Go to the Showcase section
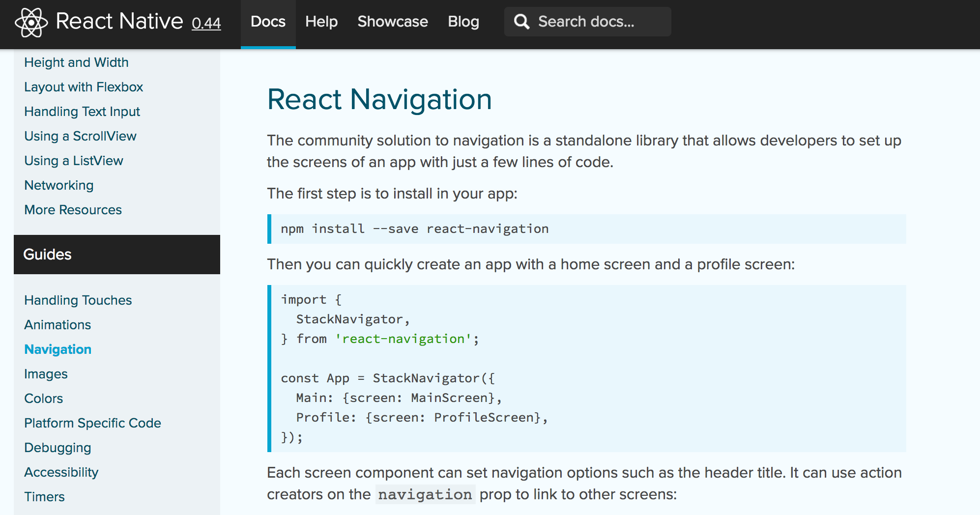Viewport: 980px width, 515px height. tap(393, 22)
